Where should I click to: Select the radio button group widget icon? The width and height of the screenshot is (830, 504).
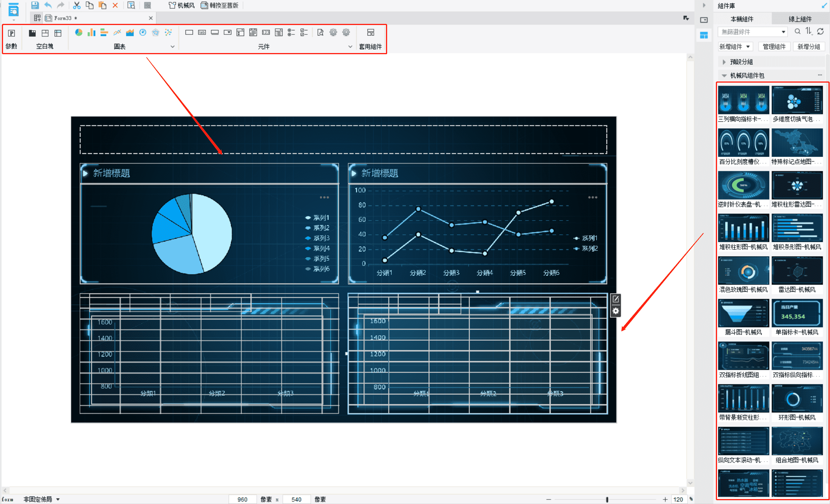coord(291,33)
